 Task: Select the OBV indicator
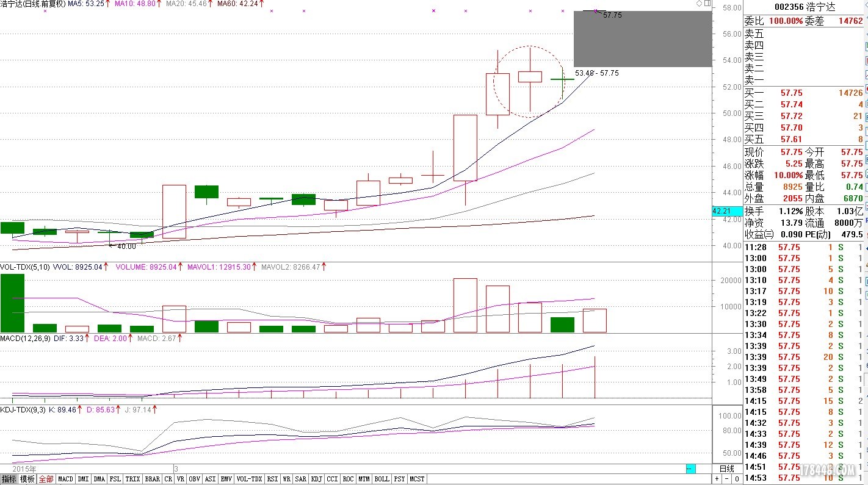pyautogui.click(x=195, y=480)
